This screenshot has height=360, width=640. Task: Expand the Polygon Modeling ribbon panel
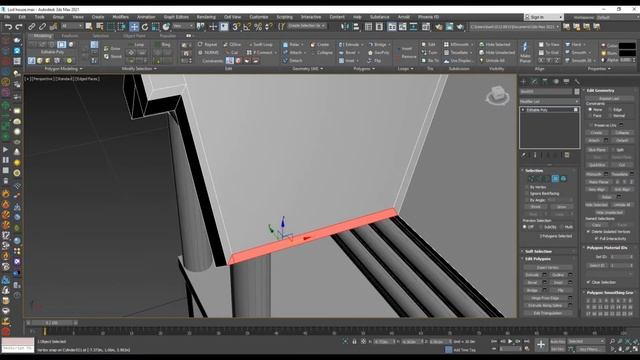[63, 69]
